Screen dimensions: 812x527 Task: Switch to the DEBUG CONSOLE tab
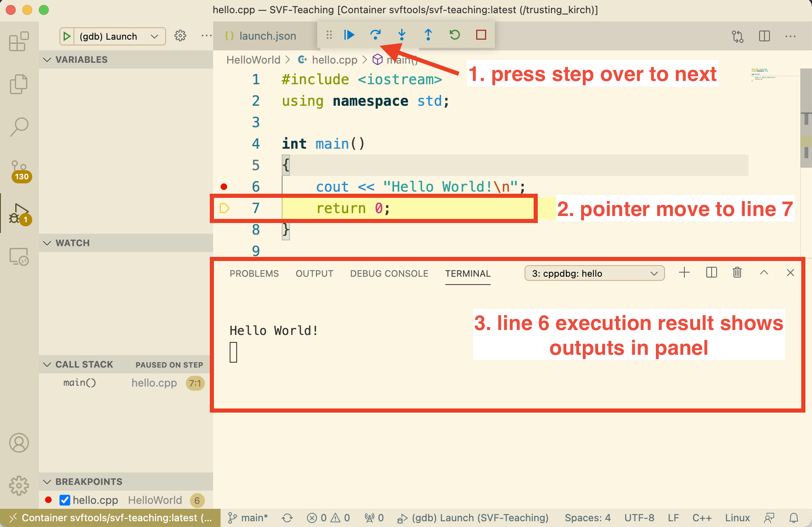tap(389, 273)
